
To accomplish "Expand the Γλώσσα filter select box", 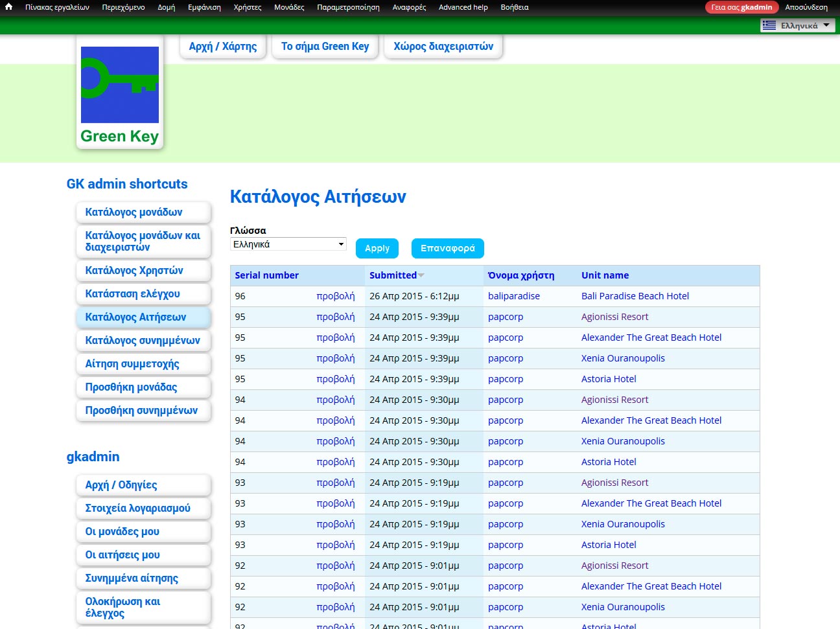I will pos(288,244).
